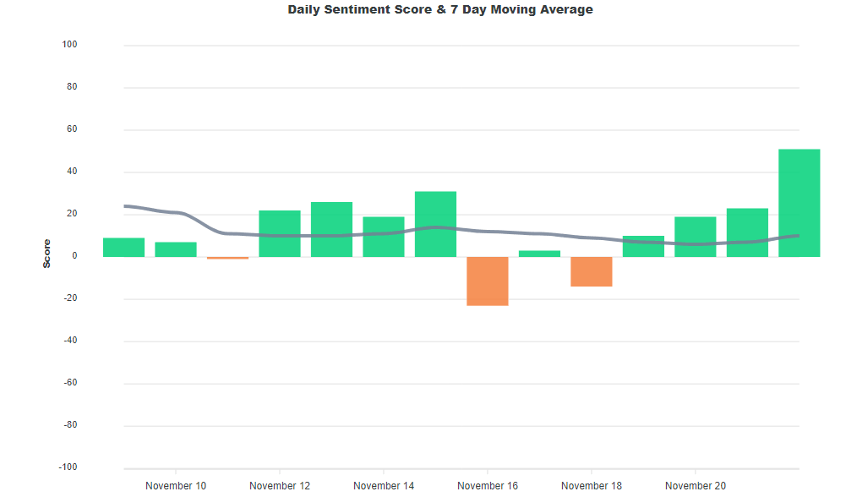Select the large negative orange bar for November 16
868x497 pixels.
[x=488, y=281]
